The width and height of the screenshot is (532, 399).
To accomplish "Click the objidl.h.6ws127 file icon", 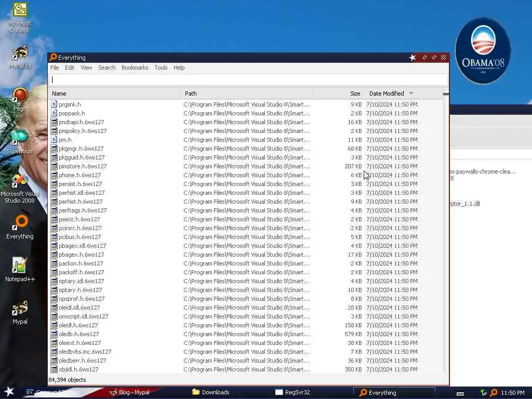I will click(x=54, y=369).
